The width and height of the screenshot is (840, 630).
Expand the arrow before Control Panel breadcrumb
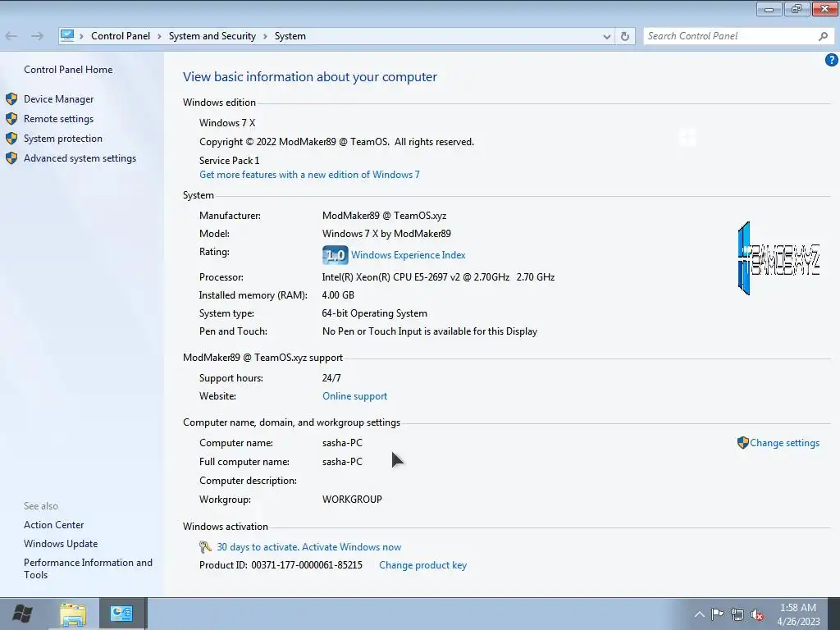click(81, 36)
